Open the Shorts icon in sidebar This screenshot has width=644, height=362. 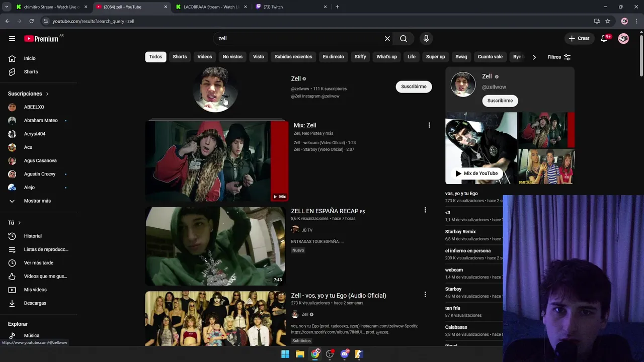tap(12, 72)
